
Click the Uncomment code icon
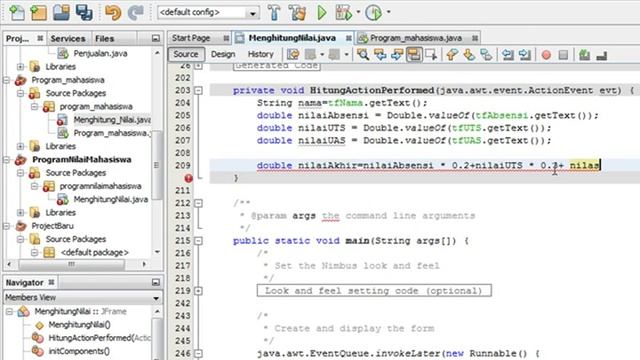click(602, 56)
